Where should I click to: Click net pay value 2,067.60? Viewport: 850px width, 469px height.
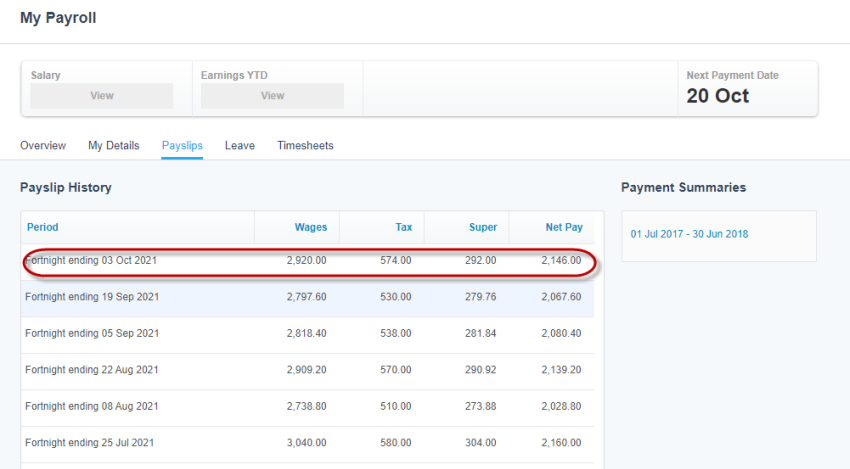(561, 297)
